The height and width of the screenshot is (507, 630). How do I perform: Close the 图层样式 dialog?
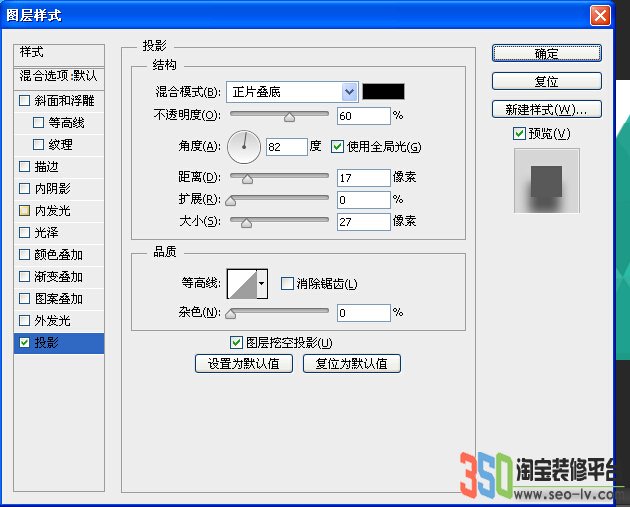[600, 16]
